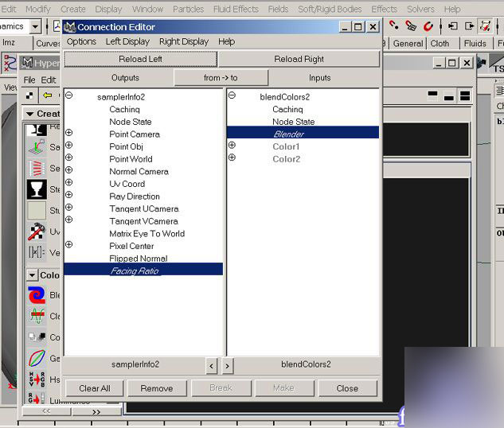Collapse the Create bar section in Hypershade

point(30,114)
